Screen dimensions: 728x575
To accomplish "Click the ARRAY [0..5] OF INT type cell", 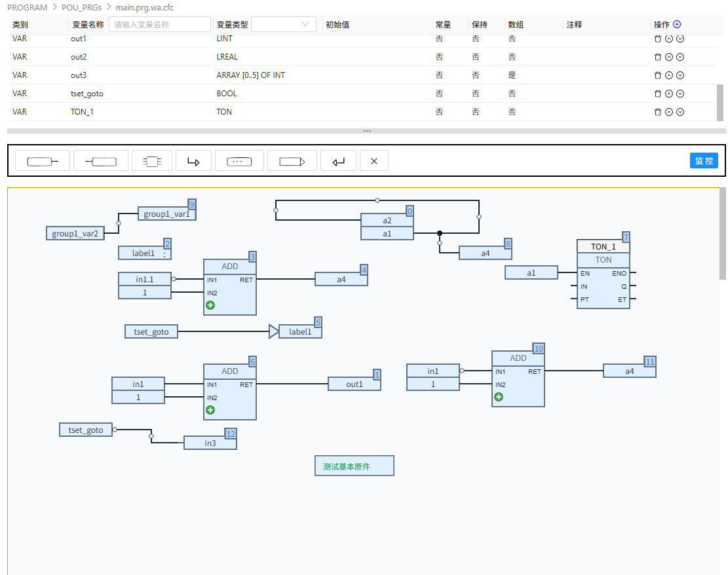I will tap(251, 75).
